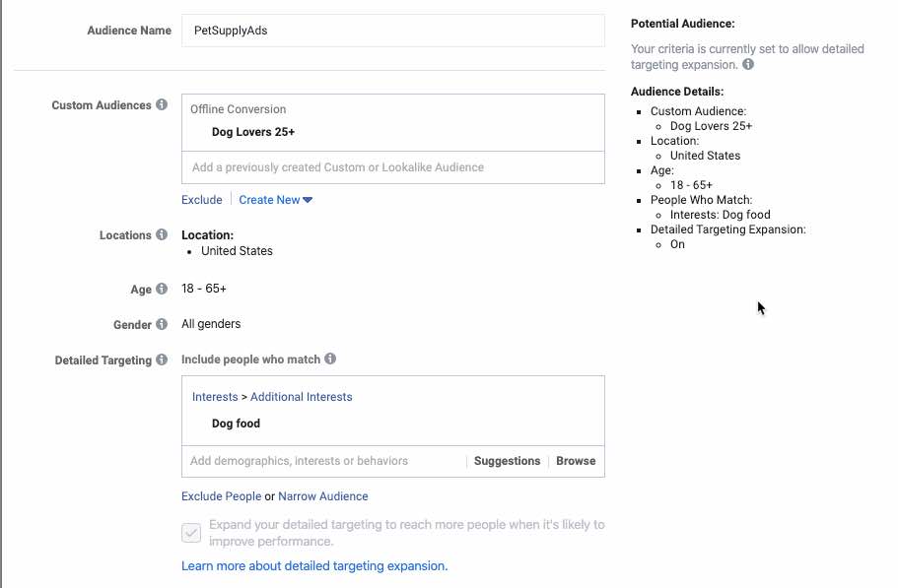Click the info icon beside Include people who match
Image resolution: width=898 pixels, height=588 pixels.
coord(328,360)
